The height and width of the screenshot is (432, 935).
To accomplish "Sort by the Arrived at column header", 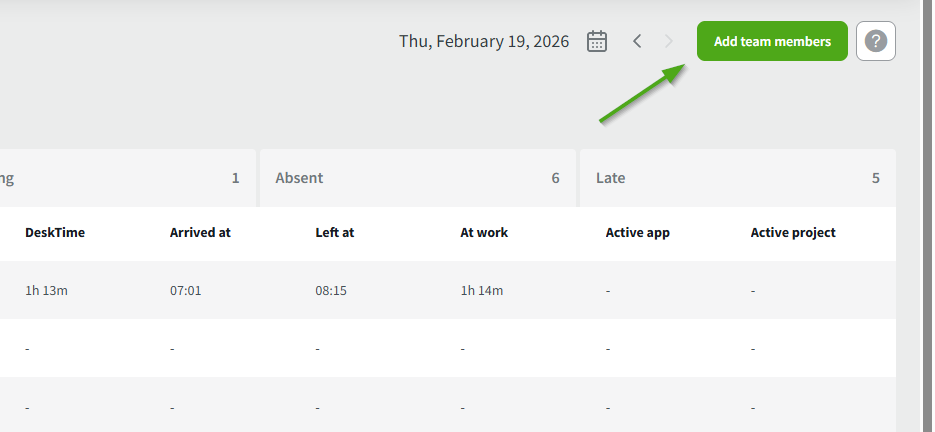I will [200, 233].
